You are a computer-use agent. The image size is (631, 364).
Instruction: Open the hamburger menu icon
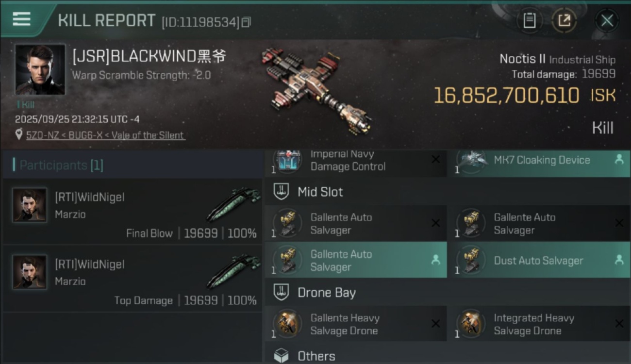point(21,19)
